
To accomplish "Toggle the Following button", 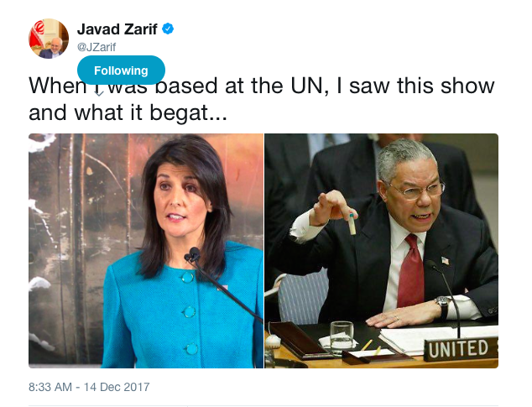I will 121,70.
